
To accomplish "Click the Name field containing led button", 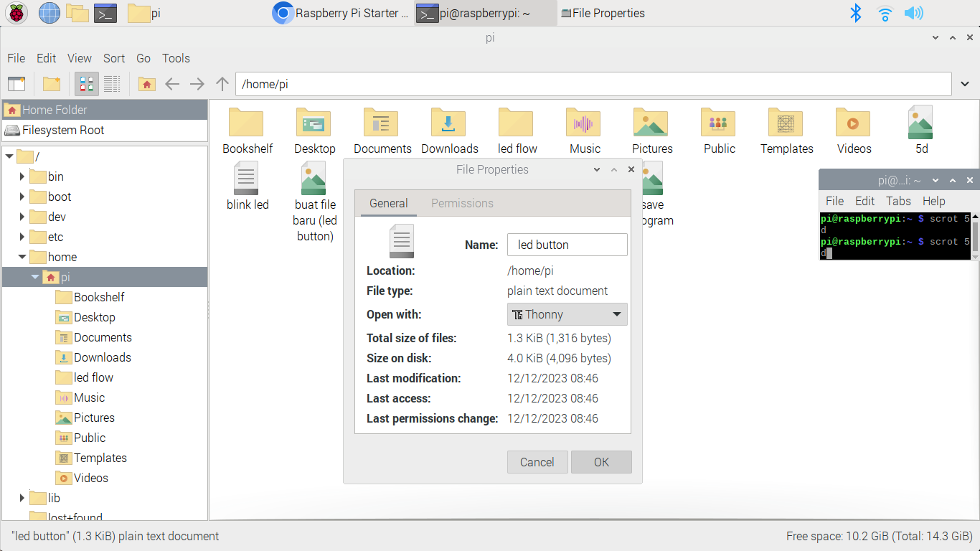I will (x=567, y=245).
